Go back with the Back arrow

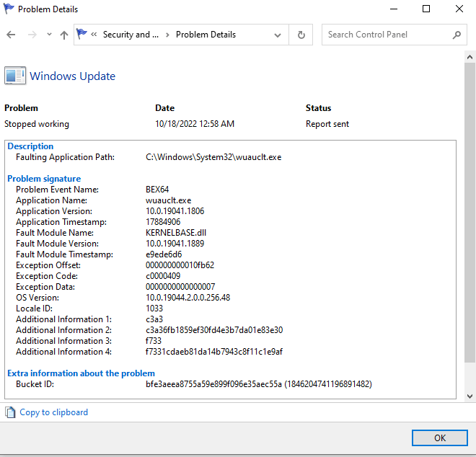(11, 35)
